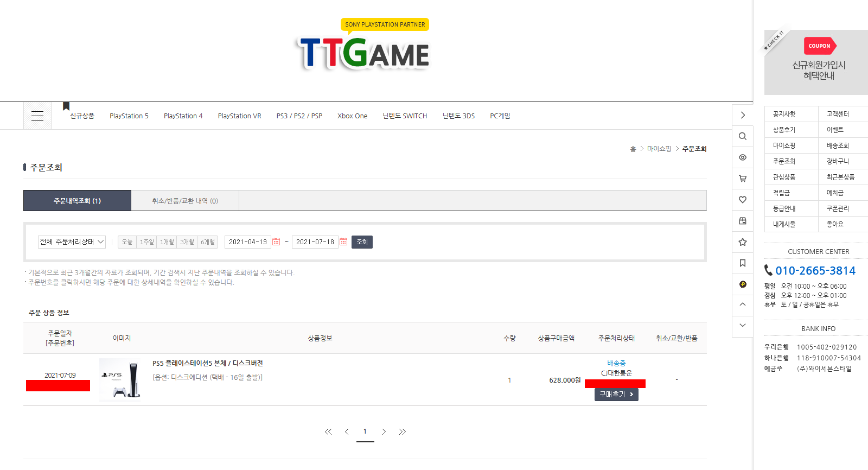868x470 pixels.
Task: Click the up arrow to go to top
Action: [743, 304]
